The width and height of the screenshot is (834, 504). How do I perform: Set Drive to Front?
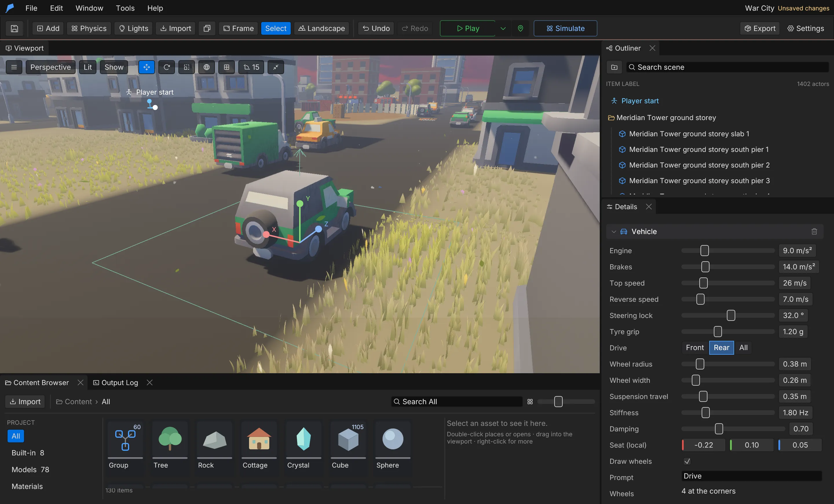(695, 348)
